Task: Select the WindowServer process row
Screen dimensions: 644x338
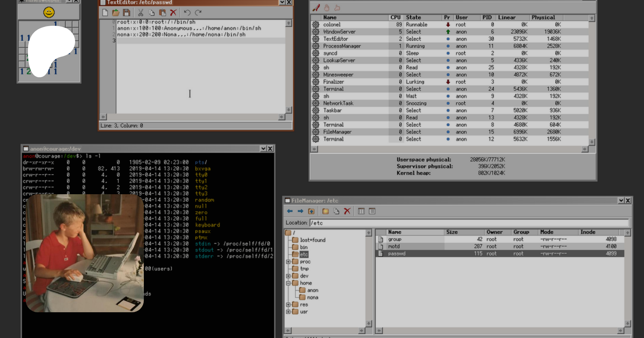Action: click(339, 32)
